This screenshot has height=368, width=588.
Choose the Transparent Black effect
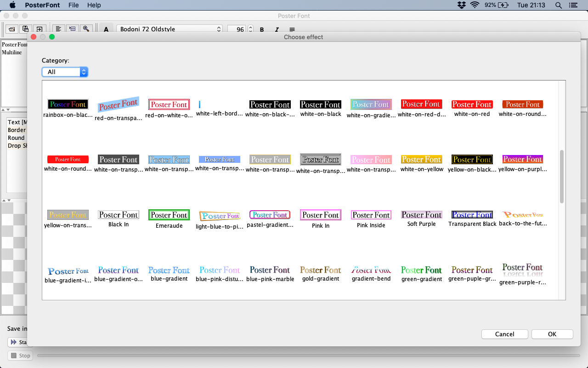tap(472, 215)
